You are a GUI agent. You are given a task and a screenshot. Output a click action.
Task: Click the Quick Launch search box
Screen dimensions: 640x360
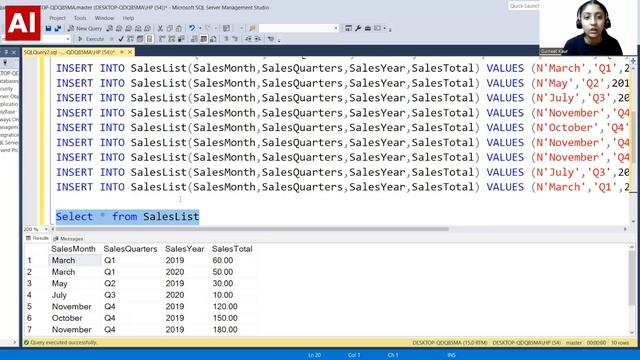[x=524, y=6]
